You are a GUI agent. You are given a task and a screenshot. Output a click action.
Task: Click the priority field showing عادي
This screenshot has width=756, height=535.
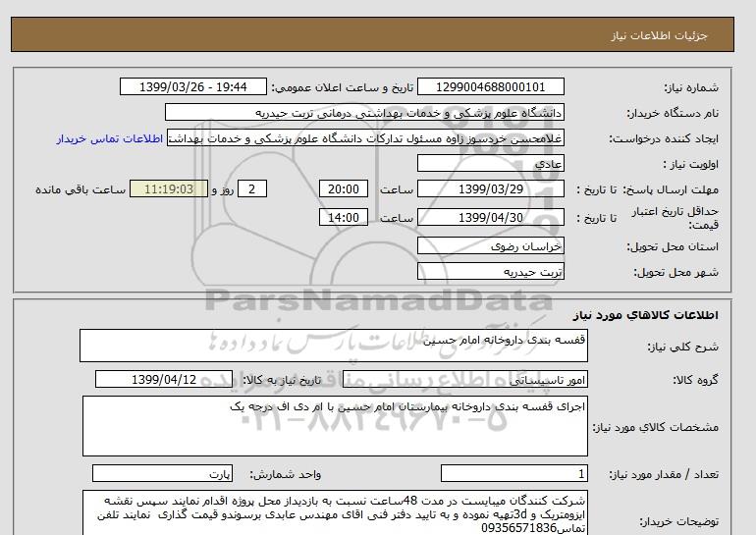tap(490, 163)
